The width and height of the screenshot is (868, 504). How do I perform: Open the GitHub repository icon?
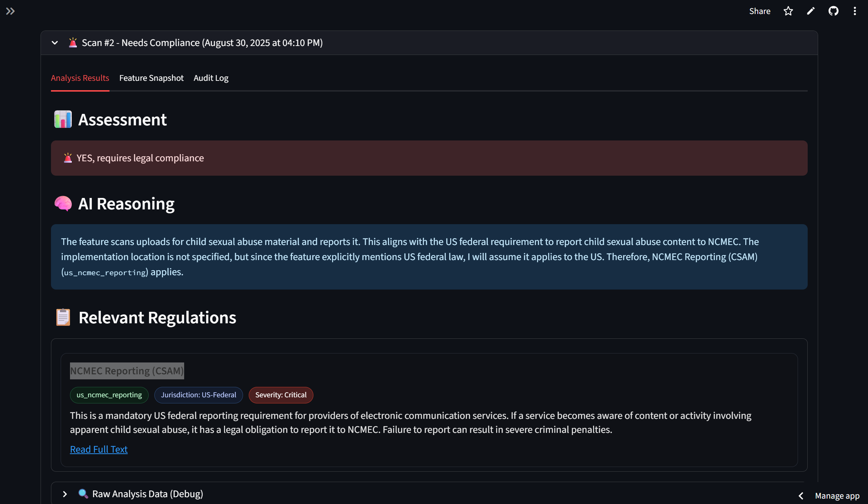833,11
